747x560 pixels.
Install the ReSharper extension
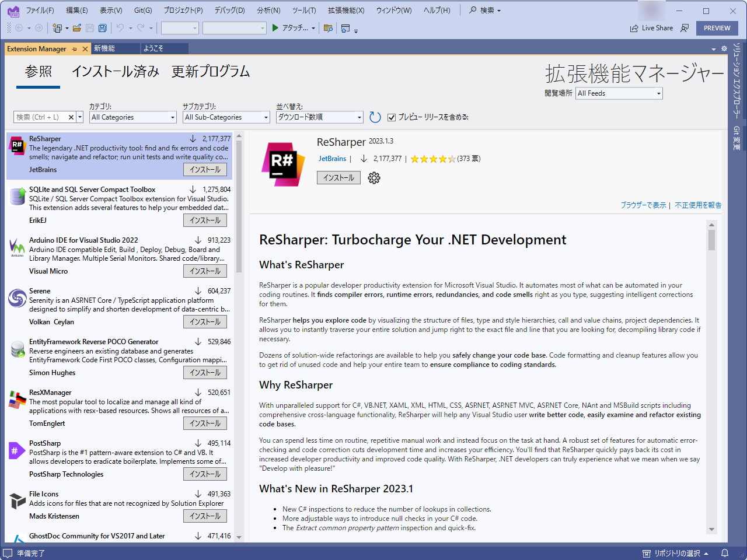point(338,177)
